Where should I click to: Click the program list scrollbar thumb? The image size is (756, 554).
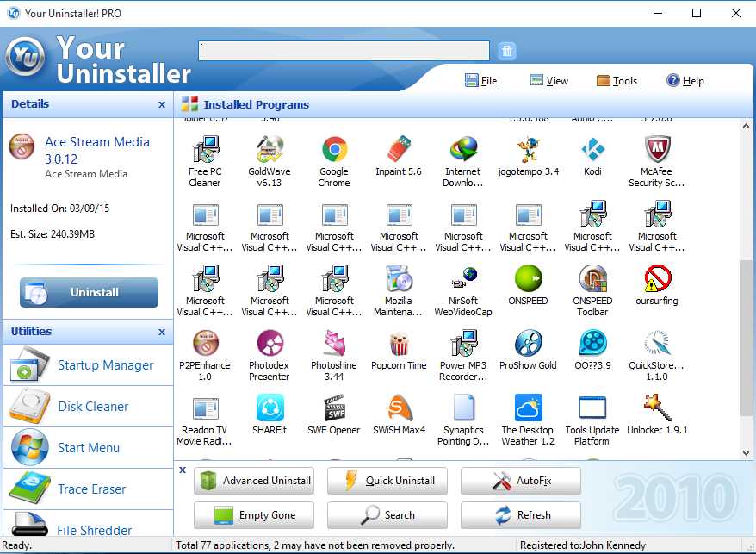click(746, 338)
